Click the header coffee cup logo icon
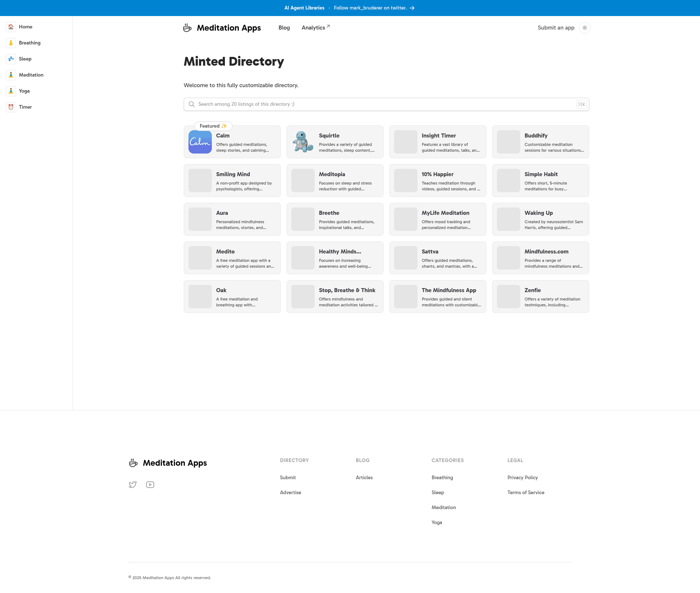Image resolution: width=700 pixels, height=593 pixels. click(x=187, y=28)
